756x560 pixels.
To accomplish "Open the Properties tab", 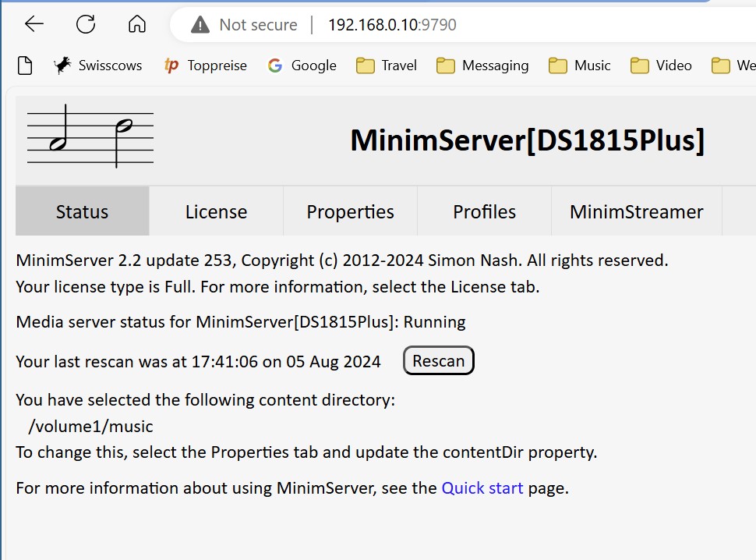I will 351,211.
